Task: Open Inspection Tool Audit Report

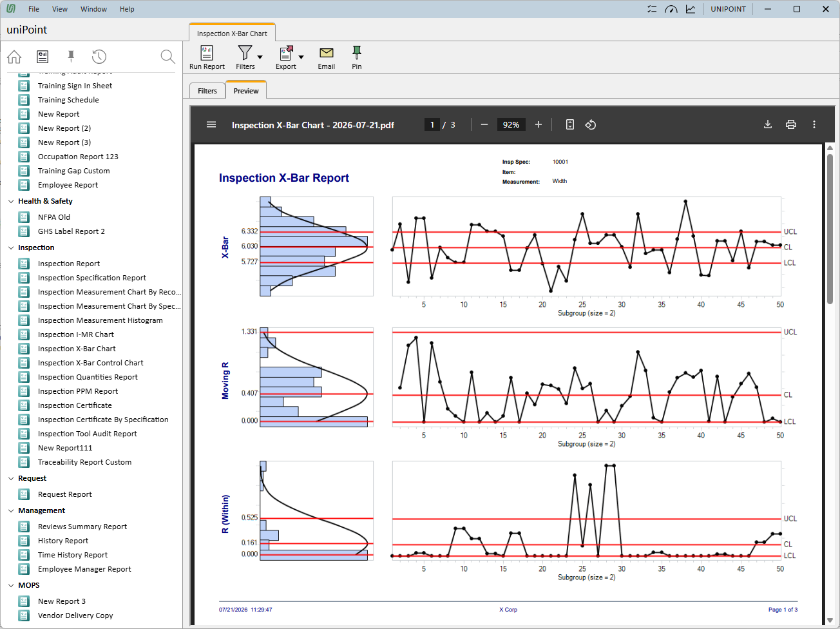Action: pos(88,434)
